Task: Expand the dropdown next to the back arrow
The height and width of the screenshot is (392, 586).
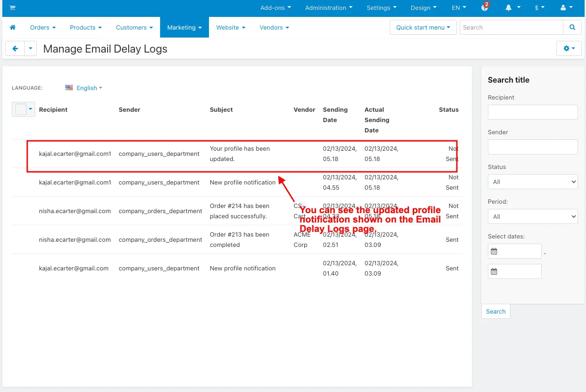Action: tap(31, 48)
